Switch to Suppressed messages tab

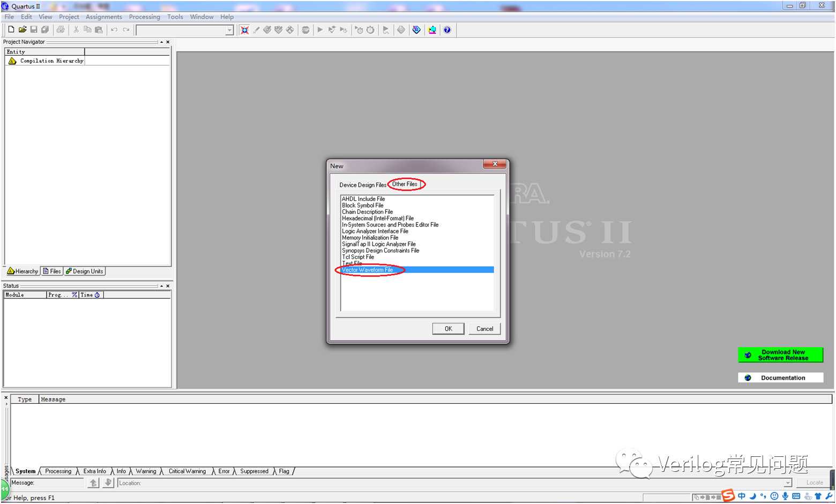254,471
